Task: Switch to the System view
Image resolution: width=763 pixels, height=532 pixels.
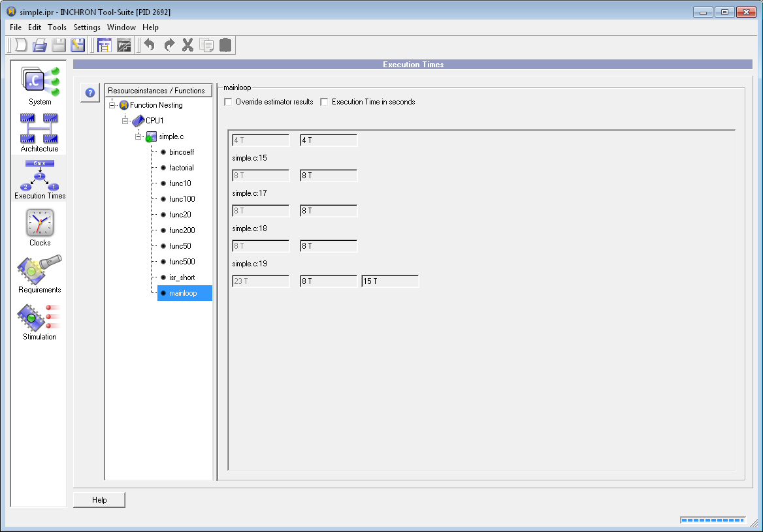Action: click(x=39, y=86)
